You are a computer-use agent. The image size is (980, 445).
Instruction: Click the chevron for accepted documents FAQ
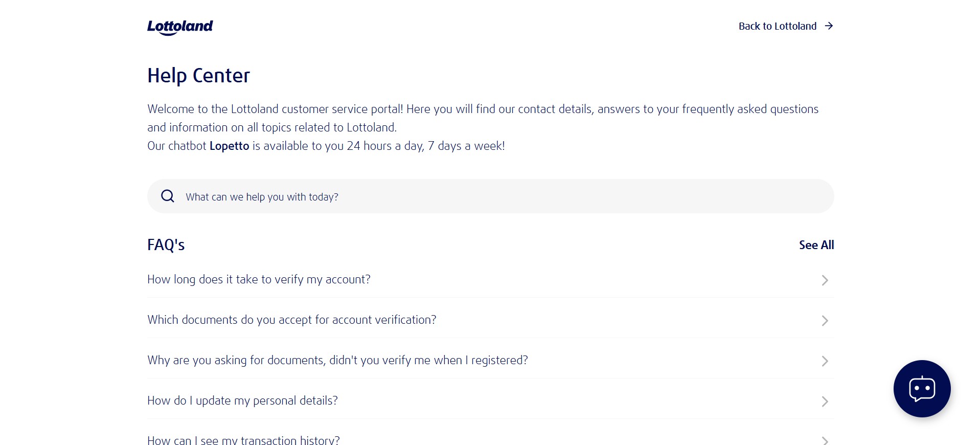[825, 321]
